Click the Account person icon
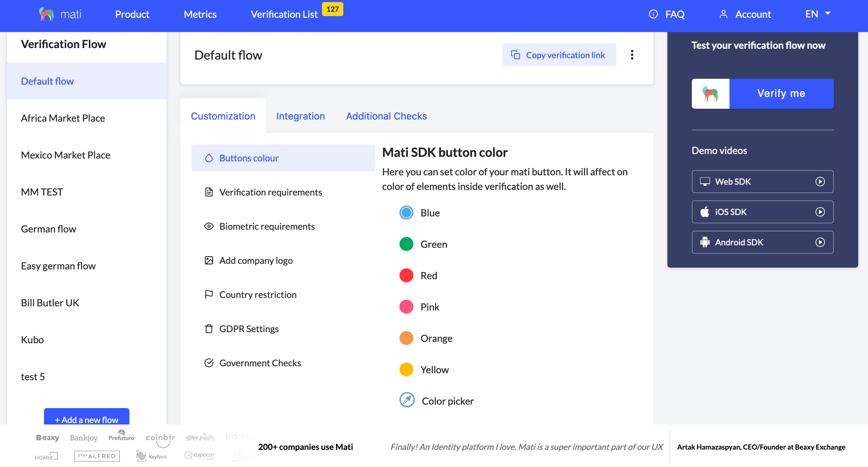 coord(723,14)
